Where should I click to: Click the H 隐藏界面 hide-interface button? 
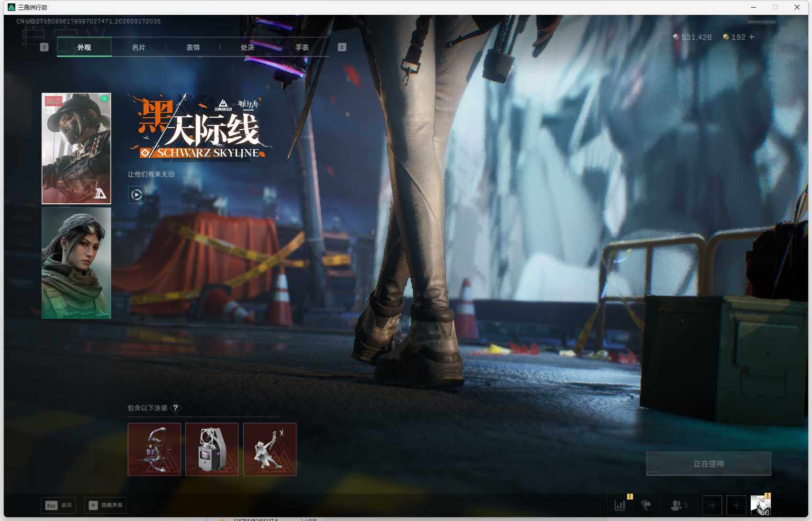tap(106, 505)
